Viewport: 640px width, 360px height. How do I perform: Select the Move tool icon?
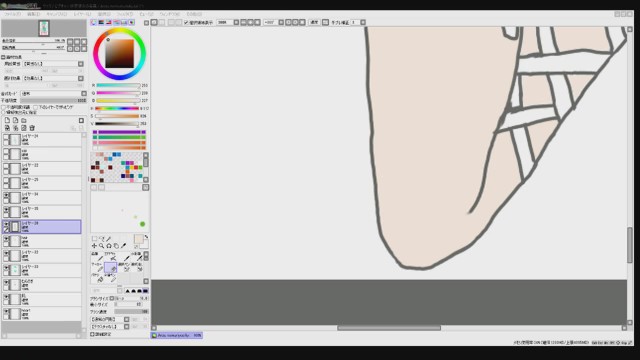pyautogui.click(x=94, y=246)
